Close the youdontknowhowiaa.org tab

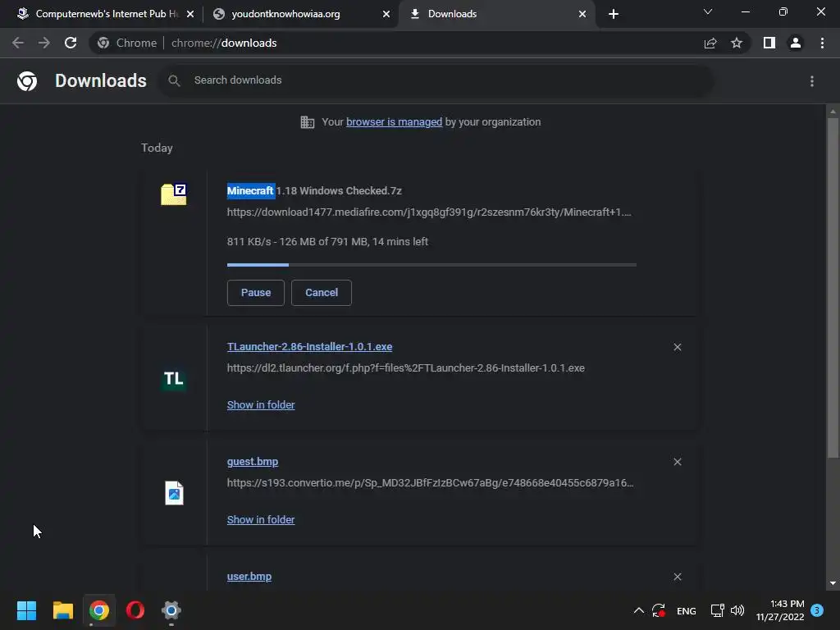coord(386,14)
